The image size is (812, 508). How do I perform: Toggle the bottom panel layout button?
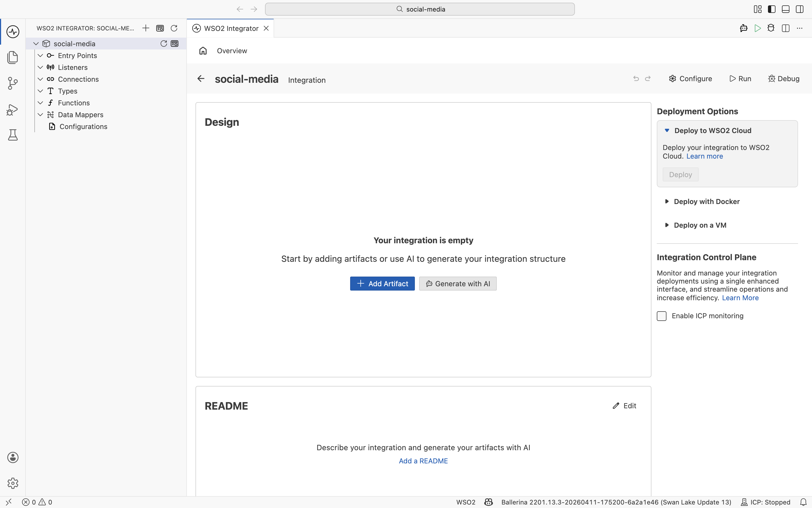785,9
